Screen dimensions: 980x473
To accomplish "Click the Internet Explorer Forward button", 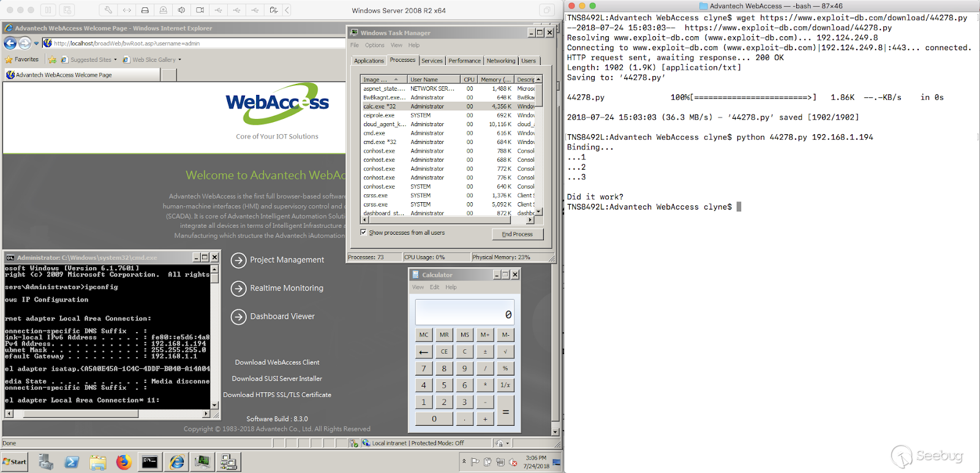I will pyautogui.click(x=24, y=43).
